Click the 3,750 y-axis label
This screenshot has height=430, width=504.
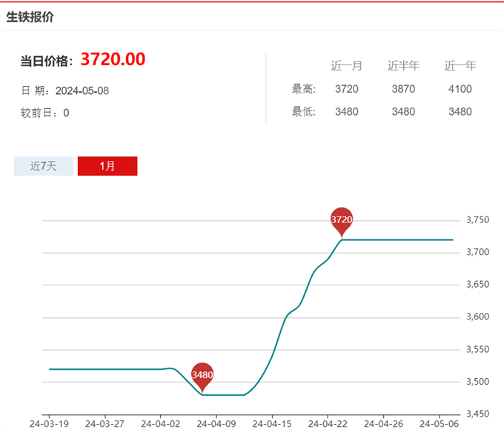tap(477, 220)
